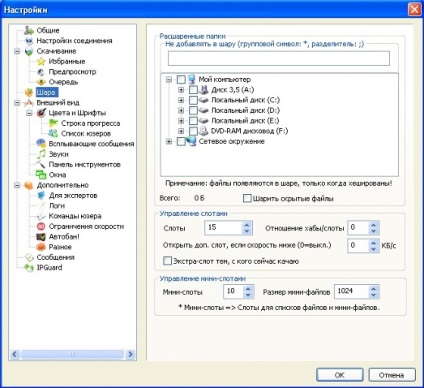This screenshot has height=388, width=424.
Task: Click the Звуки music note icon
Action: tap(41, 154)
